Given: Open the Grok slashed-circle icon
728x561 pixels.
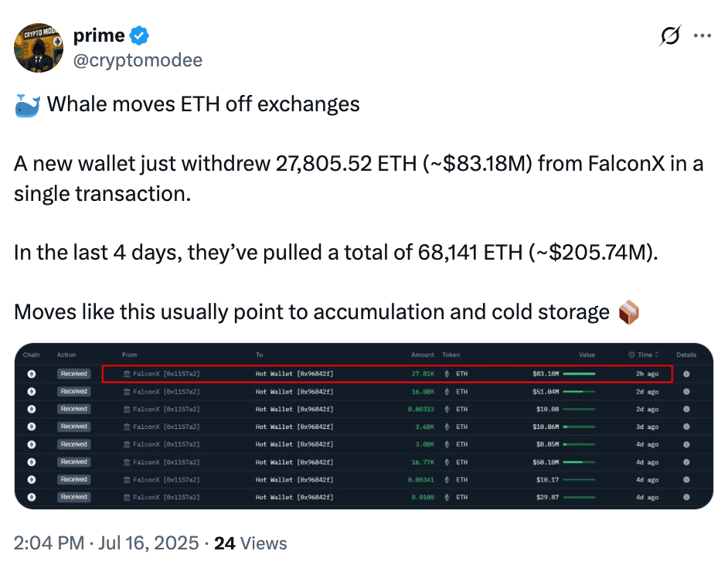Looking at the screenshot, I should [670, 36].
